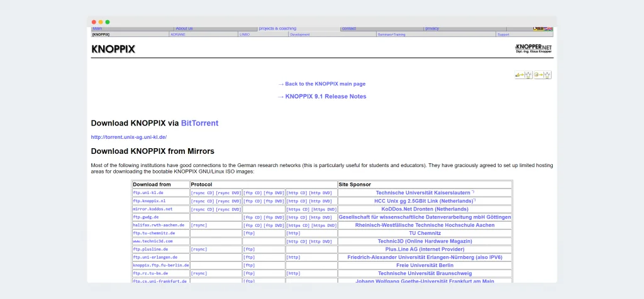Select the [KNOPPIX] submenu tab

pos(101,35)
